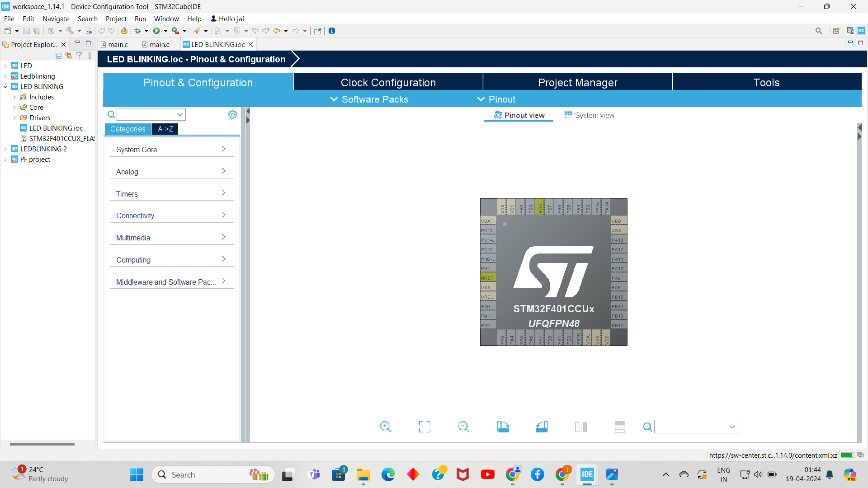
Task: Open the Software Packs dropdown
Action: tap(369, 99)
